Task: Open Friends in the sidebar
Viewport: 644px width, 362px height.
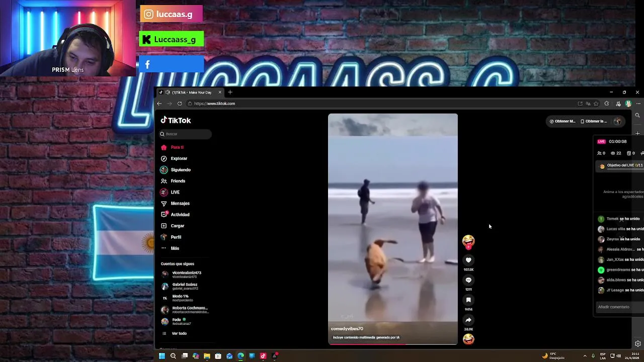Action: [x=173, y=181]
